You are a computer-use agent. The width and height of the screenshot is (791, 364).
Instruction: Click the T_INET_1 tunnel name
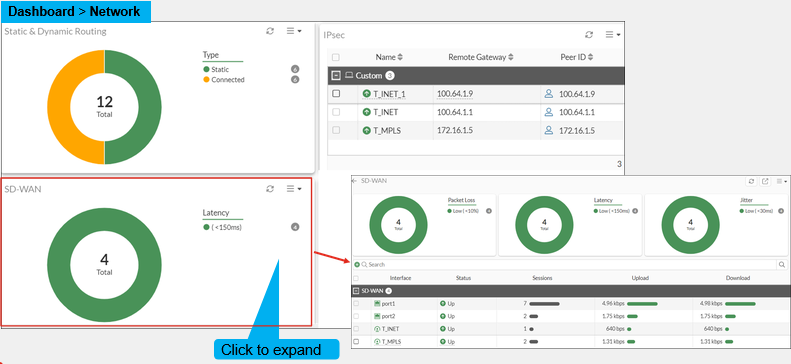(389, 94)
